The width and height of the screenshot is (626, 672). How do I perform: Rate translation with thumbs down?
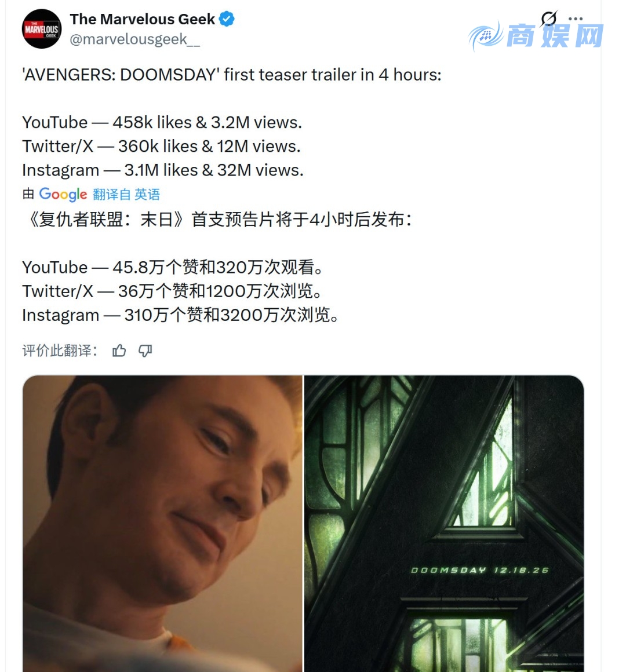tap(145, 350)
